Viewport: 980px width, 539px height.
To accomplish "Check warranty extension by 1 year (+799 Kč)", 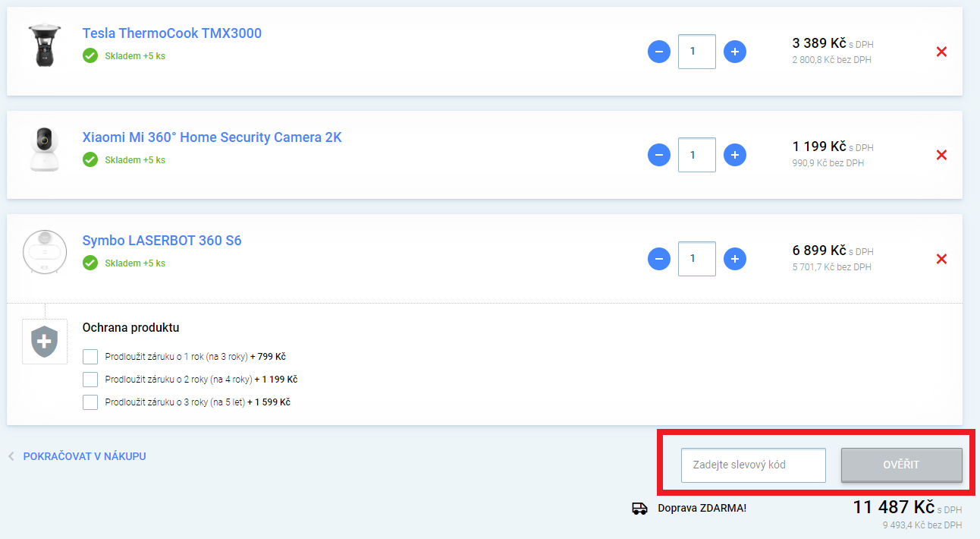I will point(90,357).
